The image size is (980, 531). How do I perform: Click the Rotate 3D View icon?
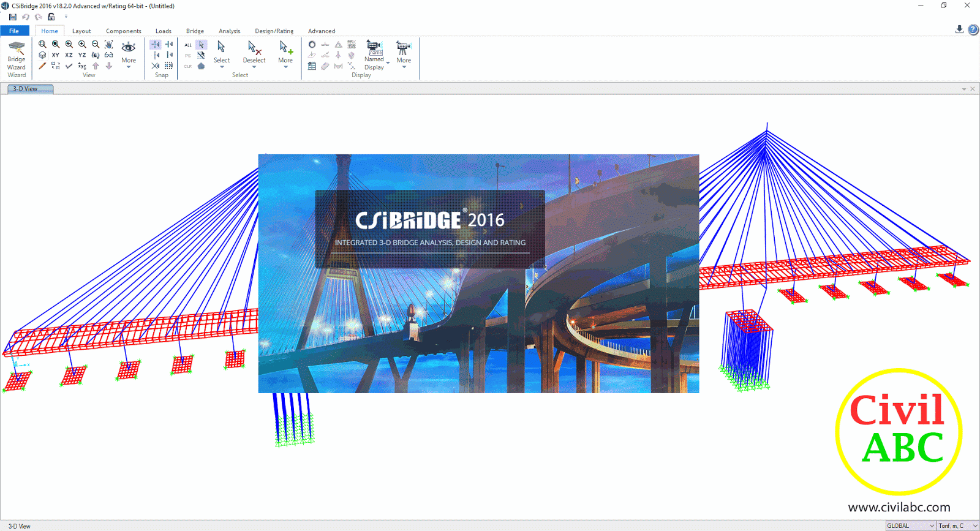tap(96, 55)
